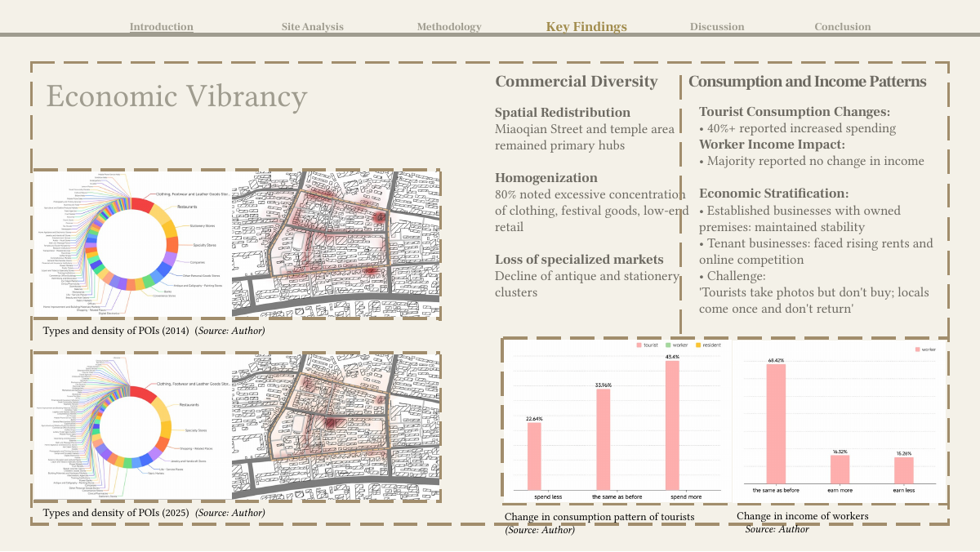Click the 'Spatial Redistribution' subheading

tap(563, 113)
